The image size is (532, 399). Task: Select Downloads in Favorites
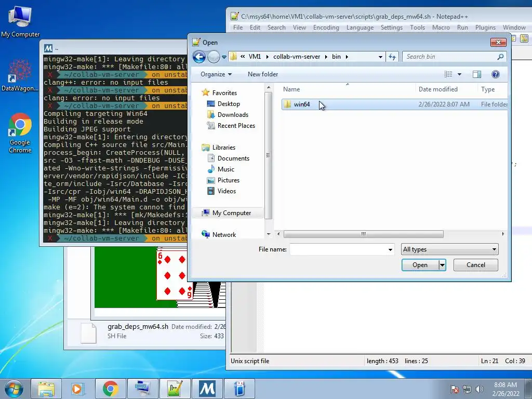pyautogui.click(x=232, y=115)
